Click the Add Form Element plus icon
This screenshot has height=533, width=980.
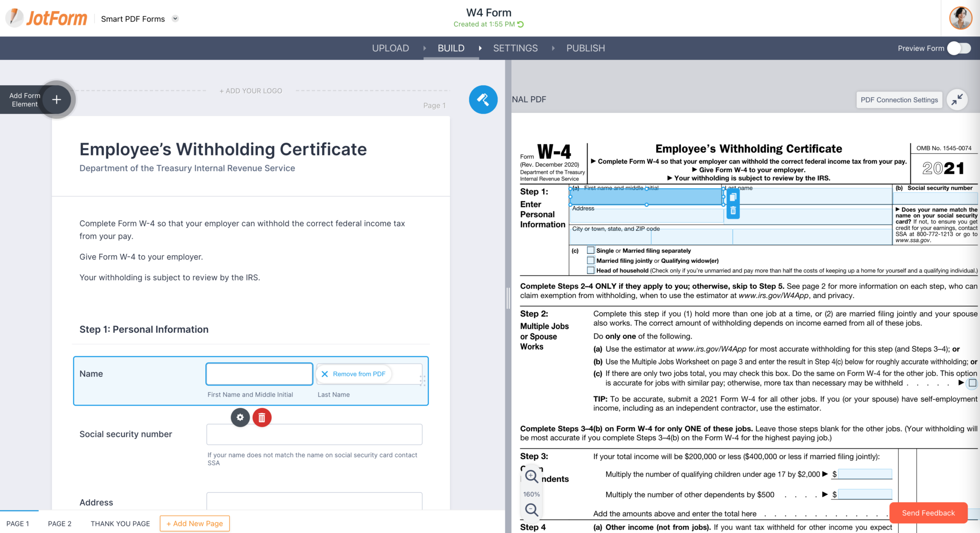tap(56, 99)
